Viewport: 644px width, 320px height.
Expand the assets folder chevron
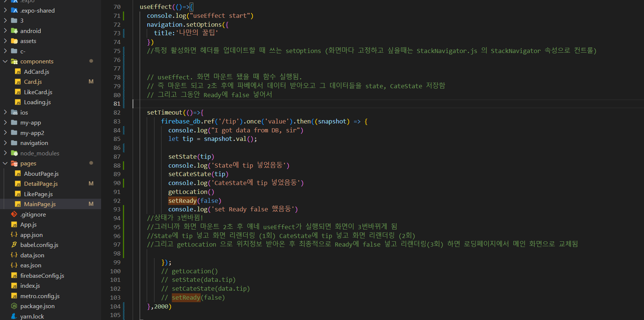5,41
